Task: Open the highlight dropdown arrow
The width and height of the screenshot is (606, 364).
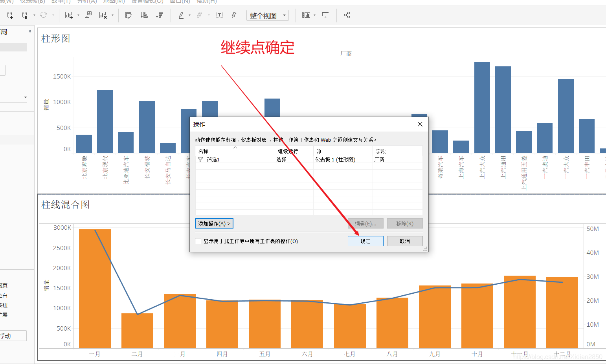Action: click(189, 15)
